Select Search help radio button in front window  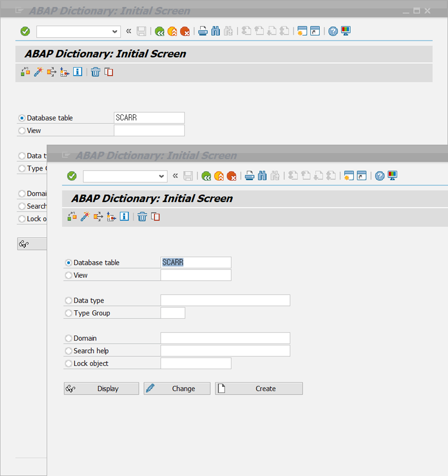coord(69,351)
